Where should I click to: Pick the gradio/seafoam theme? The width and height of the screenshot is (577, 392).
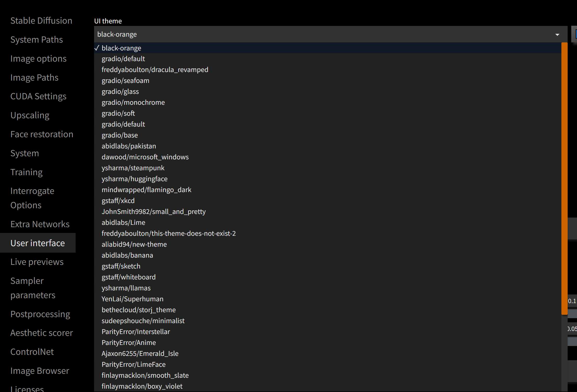(x=328, y=81)
